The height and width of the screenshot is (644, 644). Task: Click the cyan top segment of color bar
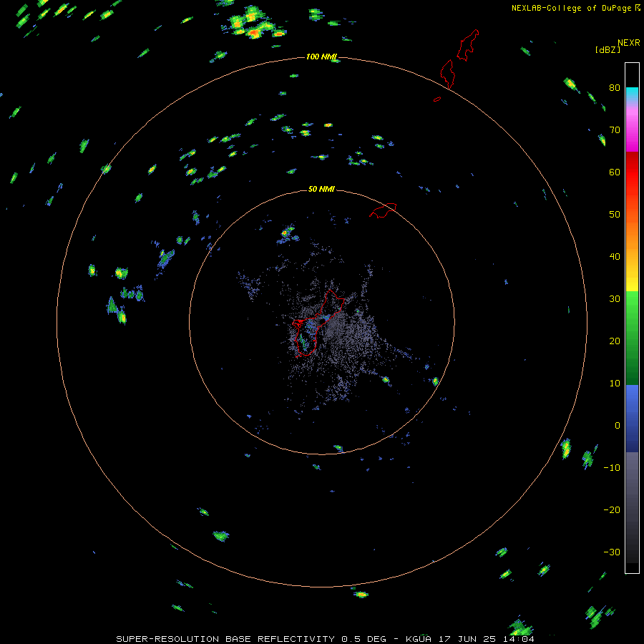[x=632, y=93]
